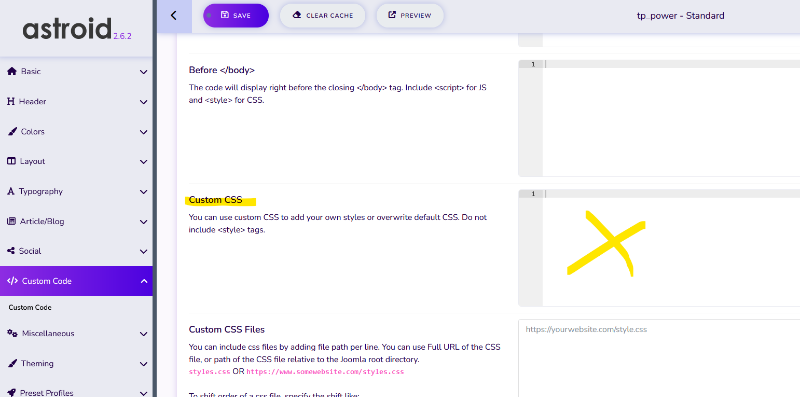Image resolution: width=800 pixels, height=397 pixels.
Task: Click the Preset Profiles rocket icon
Action: 12,393
